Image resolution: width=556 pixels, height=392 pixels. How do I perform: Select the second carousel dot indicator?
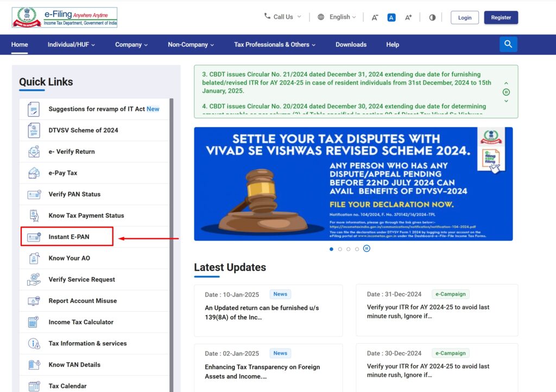340,249
